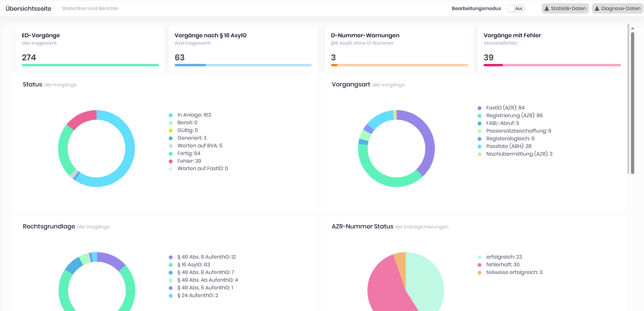Toggle 'FastID (AZR): 84' legend entry
Screen dimensions: 644x311
[x=505, y=108]
